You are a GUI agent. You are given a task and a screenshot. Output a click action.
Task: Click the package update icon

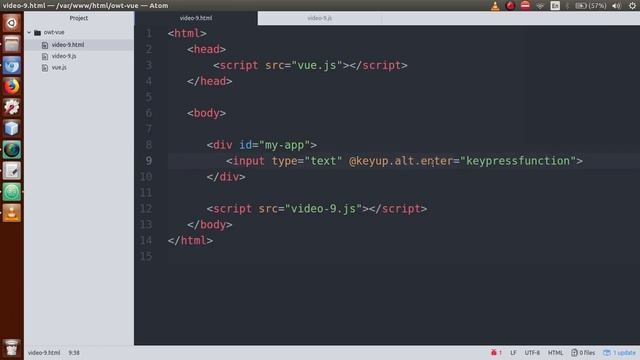coord(607,353)
